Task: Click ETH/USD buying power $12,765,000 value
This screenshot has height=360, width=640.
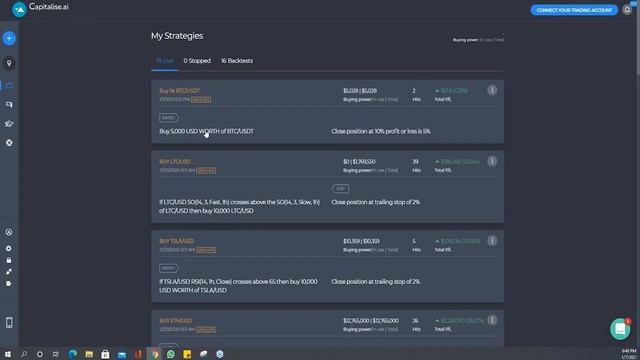Action: (x=371, y=321)
